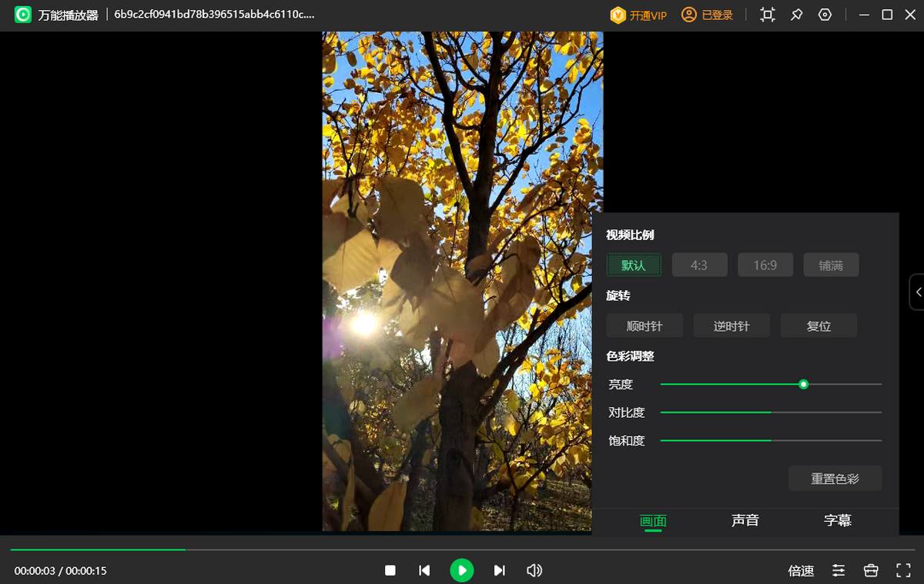Select the 默认 aspect ratio
The width and height of the screenshot is (924, 584).
[634, 265]
